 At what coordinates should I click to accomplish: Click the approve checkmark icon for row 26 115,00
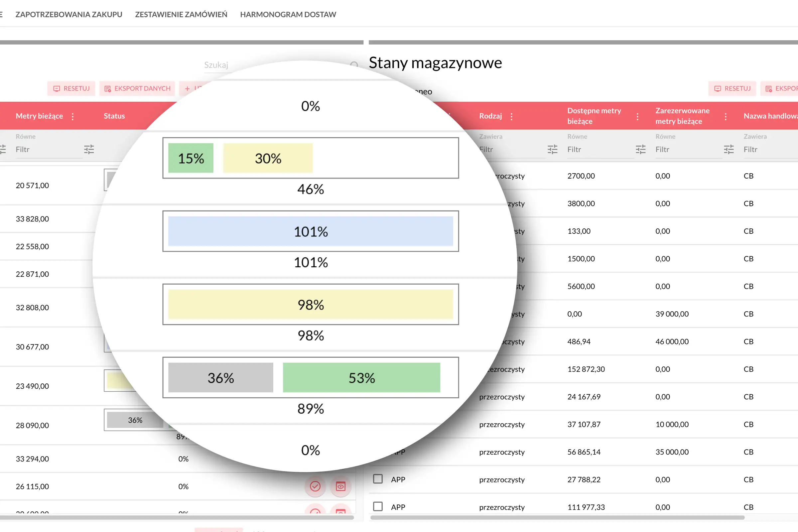point(315,486)
